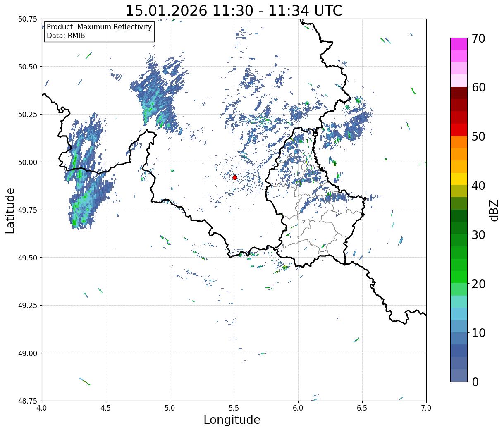Click the latitude tick label 49.00
Viewport: 504px width, 430px height.
pyautogui.click(x=28, y=353)
